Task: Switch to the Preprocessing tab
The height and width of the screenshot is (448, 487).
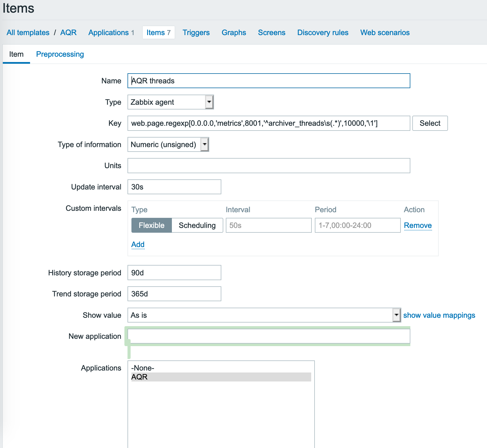Action: [60, 54]
